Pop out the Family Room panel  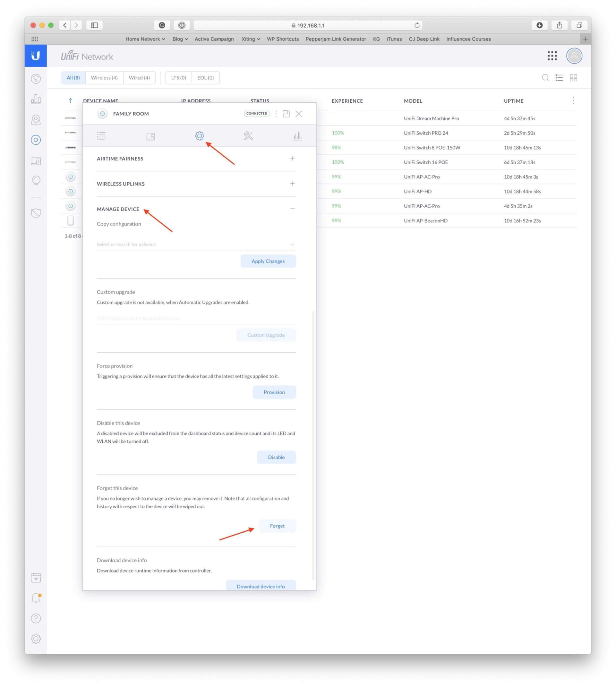coord(286,114)
